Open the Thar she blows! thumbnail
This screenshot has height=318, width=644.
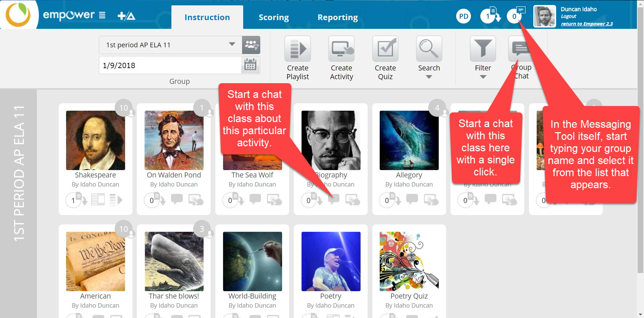pos(174,261)
